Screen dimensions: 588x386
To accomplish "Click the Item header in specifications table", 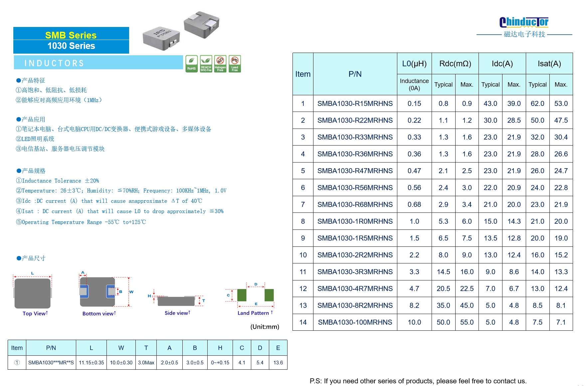I will 303,74.
